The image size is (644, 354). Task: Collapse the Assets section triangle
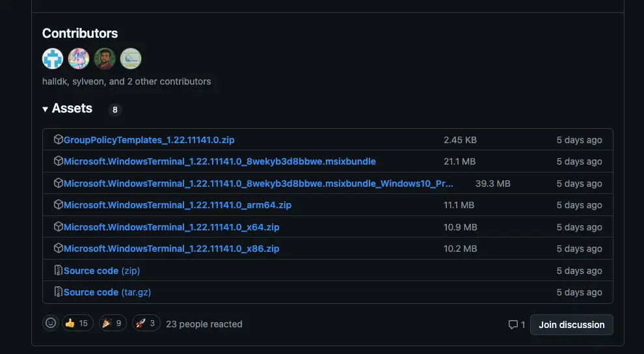point(46,109)
